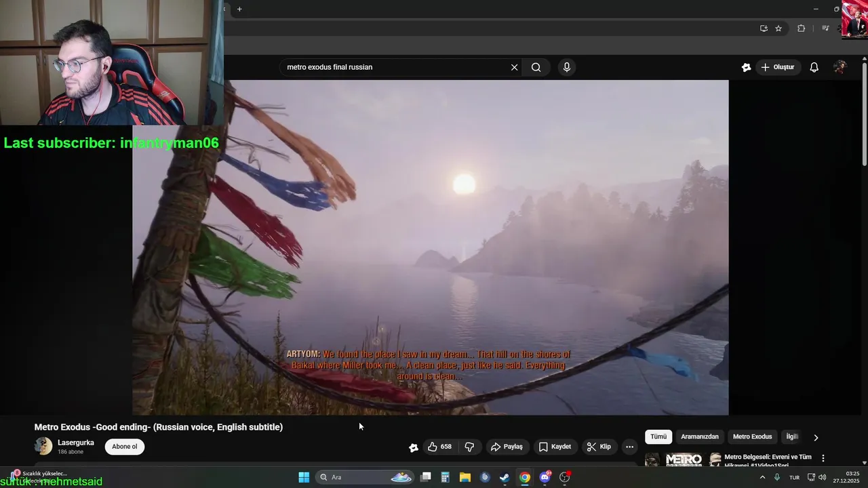Screen dimensions: 868x488
Task: Click the sparkle icon beside Oluştur
Action: pyautogui.click(x=746, y=67)
